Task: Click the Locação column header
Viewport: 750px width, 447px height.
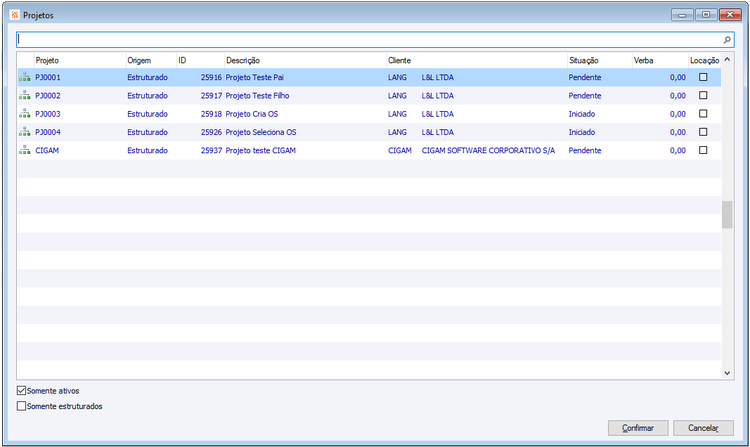Action: tap(705, 60)
